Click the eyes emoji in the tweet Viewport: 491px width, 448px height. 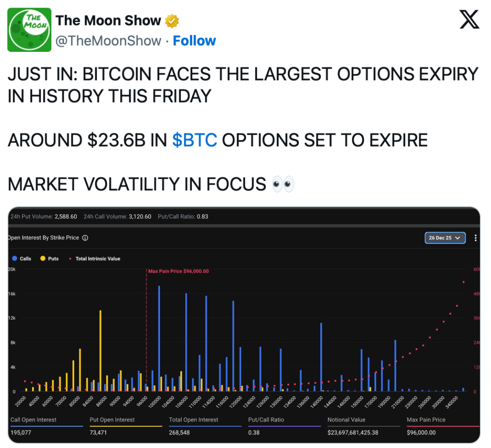pos(283,184)
